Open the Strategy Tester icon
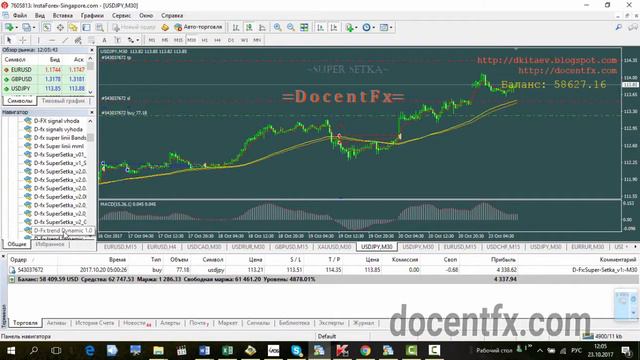Screen dimensions: 640x360 click(99, 27)
